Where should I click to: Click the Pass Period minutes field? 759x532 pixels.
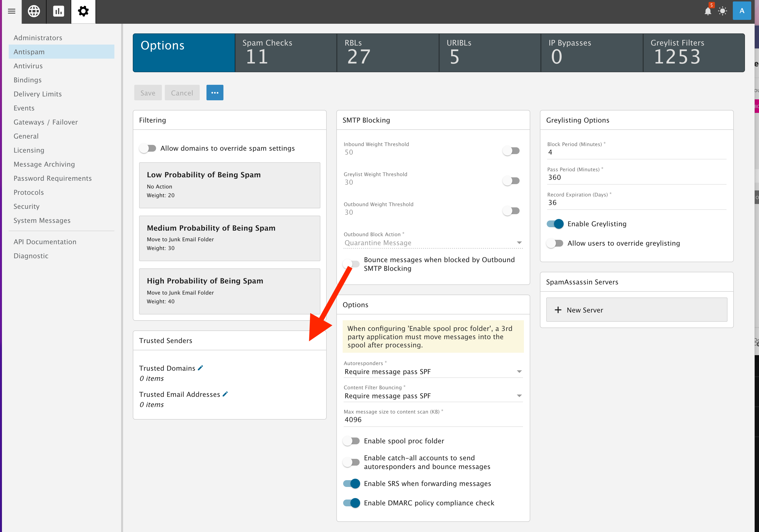click(x=636, y=177)
